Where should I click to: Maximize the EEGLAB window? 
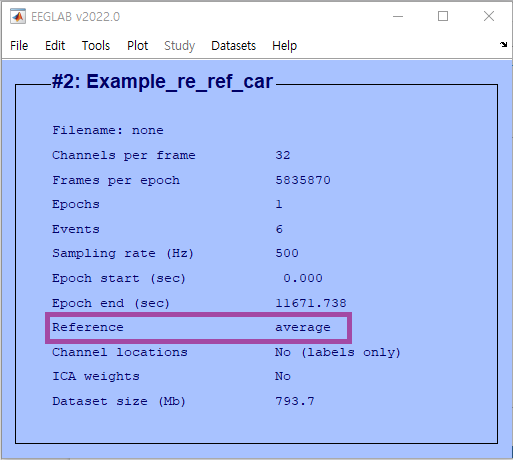coord(443,16)
